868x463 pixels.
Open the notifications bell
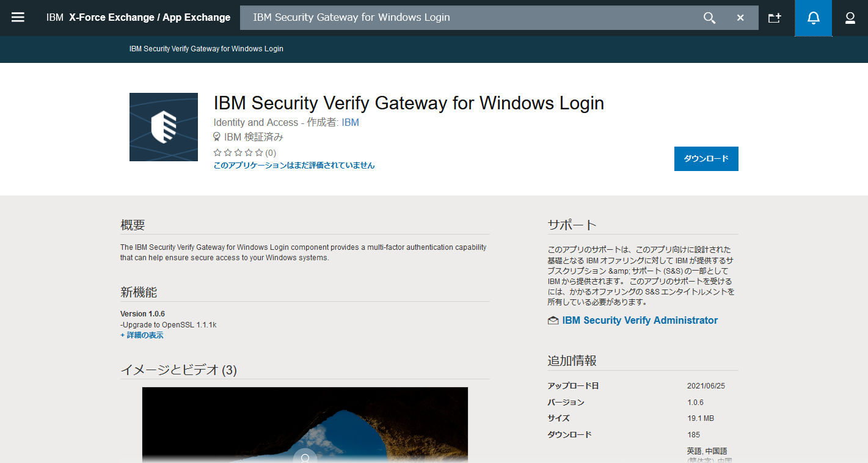pyautogui.click(x=814, y=18)
